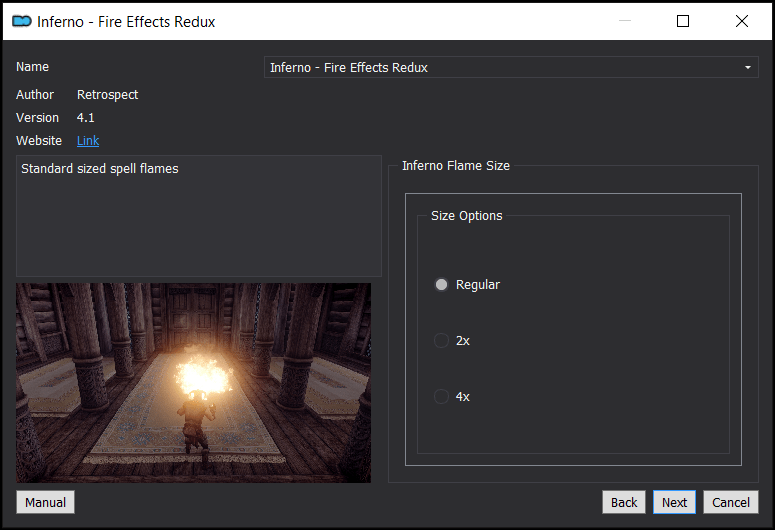Viewport: 775px width, 530px height.
Task: Click the flame spell preview image
Action: pyautogui.click(x=193, y=383)
